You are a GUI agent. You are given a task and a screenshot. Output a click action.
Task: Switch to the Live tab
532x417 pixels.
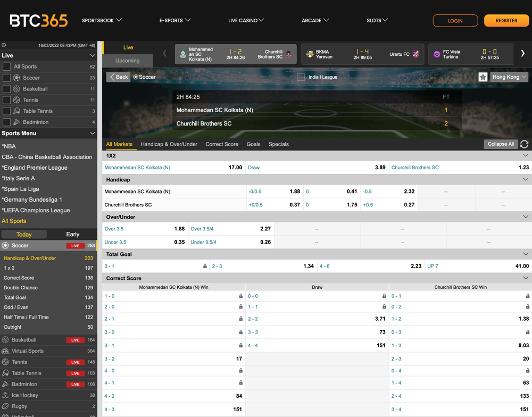pyautogui.click(x=128, y=47)
